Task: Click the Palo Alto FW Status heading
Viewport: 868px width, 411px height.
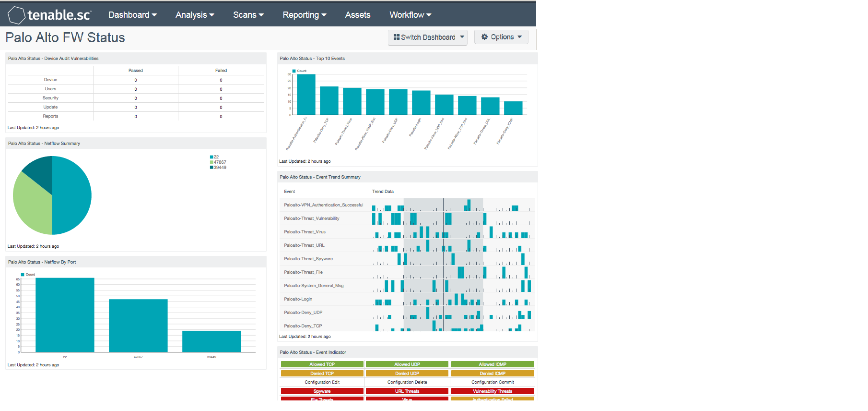Action: click(65, 37)
